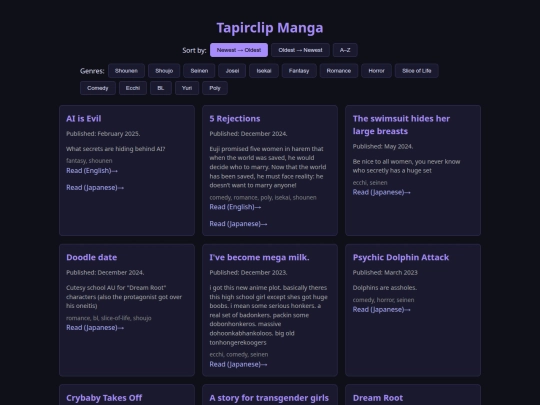Click 'Published: February 2025.' text
The width and height of the screenshot is (540, 405).
click(x=103, y=134)
